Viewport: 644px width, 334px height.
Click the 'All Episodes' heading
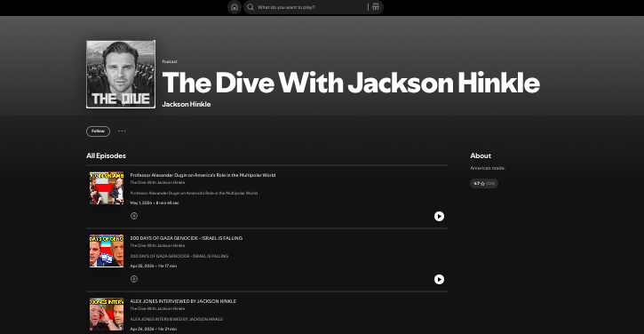[x=106, y=155]
